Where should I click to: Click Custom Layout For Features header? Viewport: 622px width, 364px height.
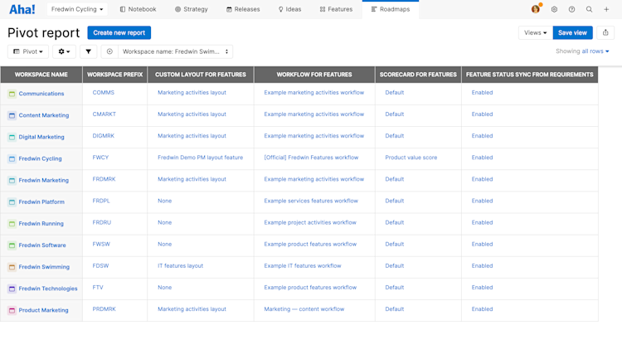[x=201, y=75]
